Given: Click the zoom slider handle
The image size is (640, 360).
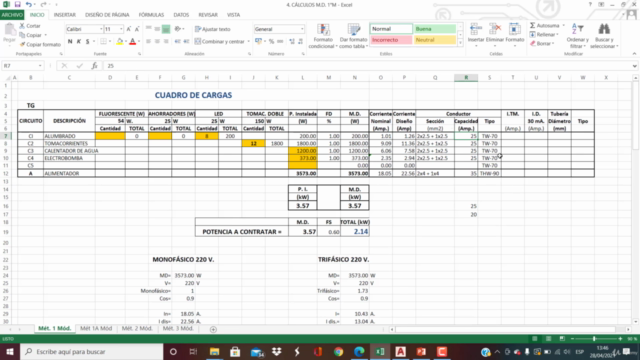Looking at the screenshot, I should (594, 339).
